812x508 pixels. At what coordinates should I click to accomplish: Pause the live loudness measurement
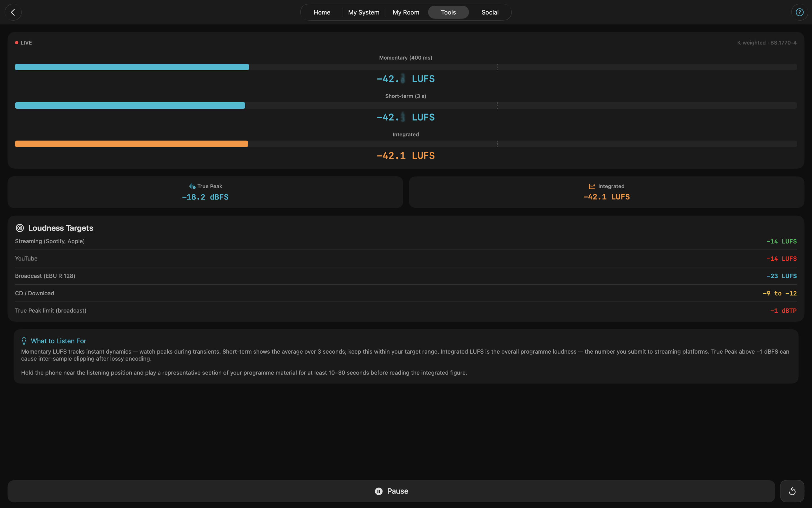(391, 491)
